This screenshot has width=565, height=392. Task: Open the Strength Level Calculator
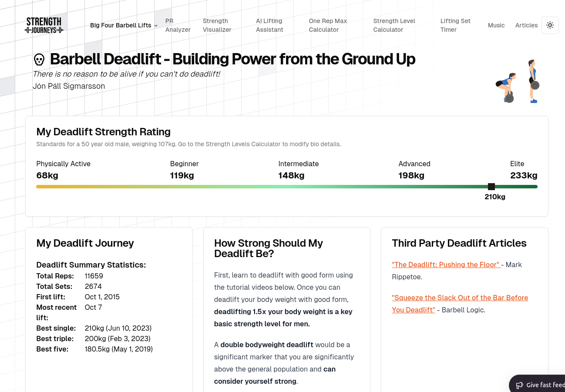(394, 25)
